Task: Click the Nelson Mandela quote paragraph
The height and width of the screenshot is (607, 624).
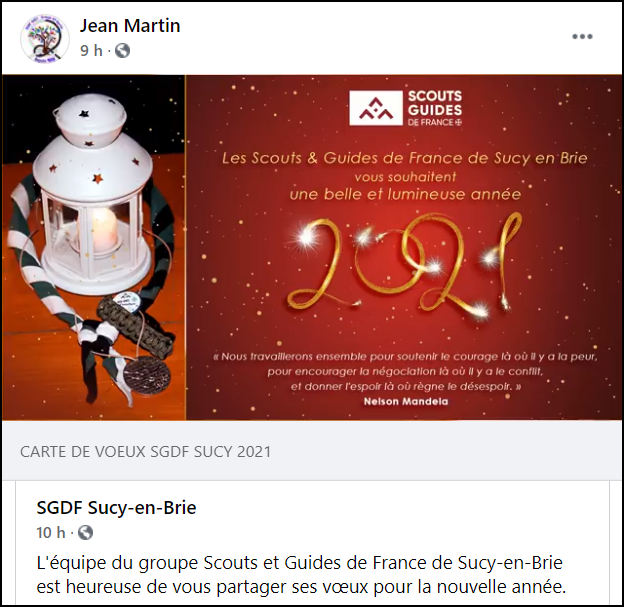Action: pyautogui.click(x=406, y=371)
